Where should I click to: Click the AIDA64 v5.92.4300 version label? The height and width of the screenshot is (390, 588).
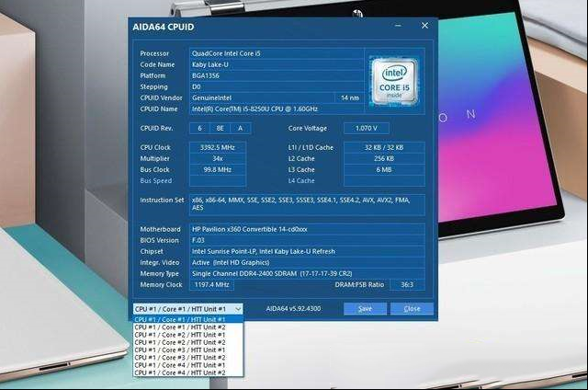tap(293, 309)
